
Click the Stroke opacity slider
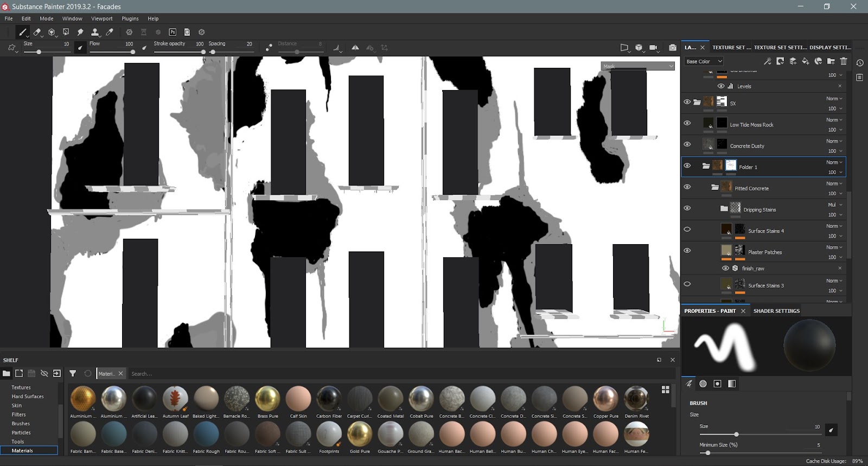click(179, 52)
